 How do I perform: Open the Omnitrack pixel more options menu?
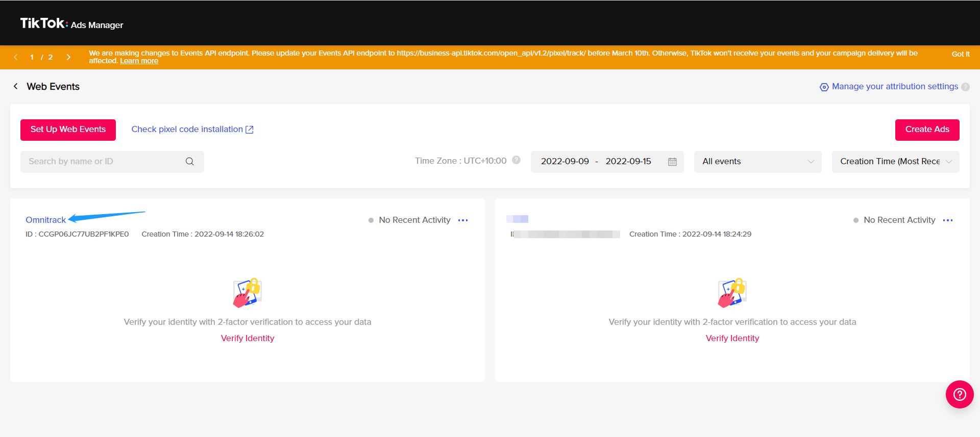click(x=463, y=220)
